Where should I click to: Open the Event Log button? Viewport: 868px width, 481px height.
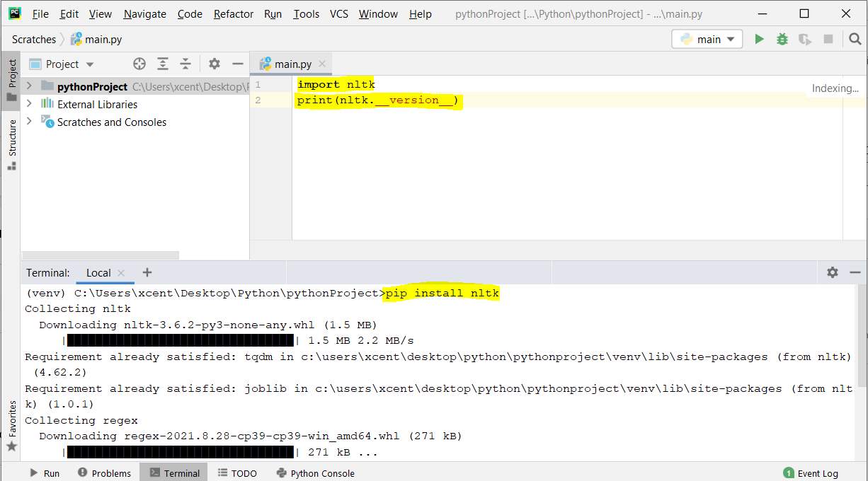(x=811, y=473)
